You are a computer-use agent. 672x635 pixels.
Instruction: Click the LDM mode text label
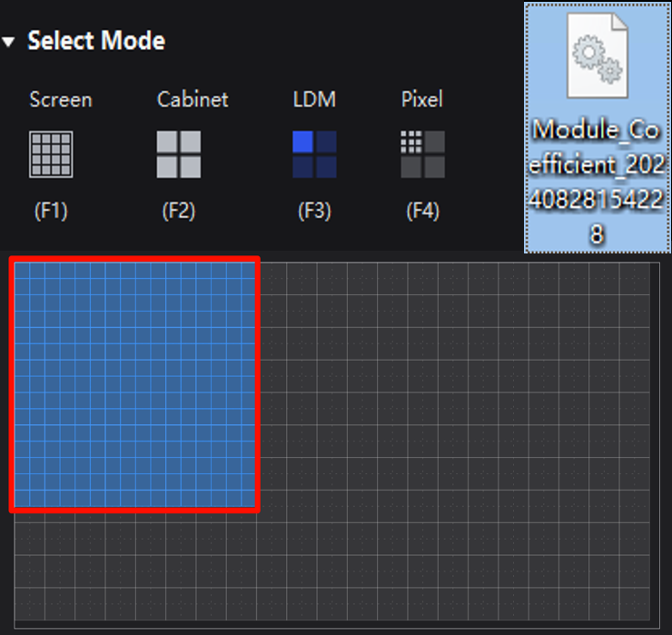[314, 99]
